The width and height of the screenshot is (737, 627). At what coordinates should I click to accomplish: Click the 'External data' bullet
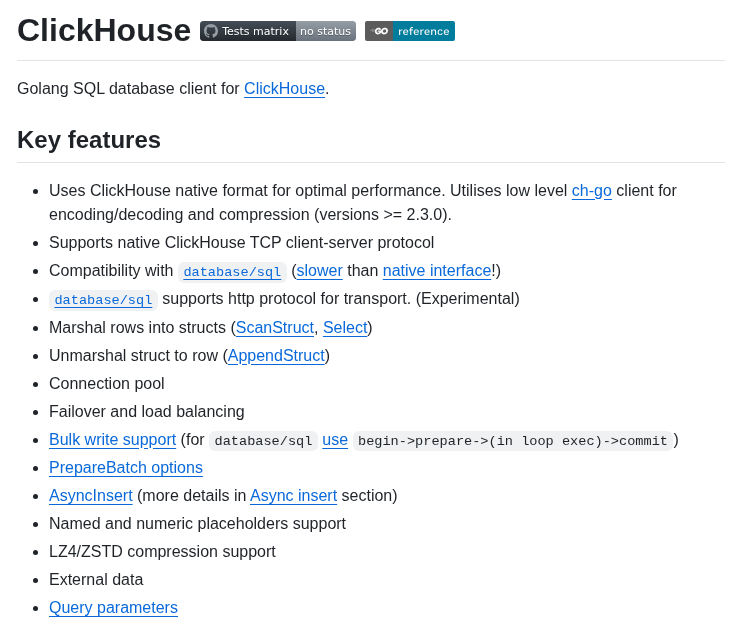tap(96, 580)
